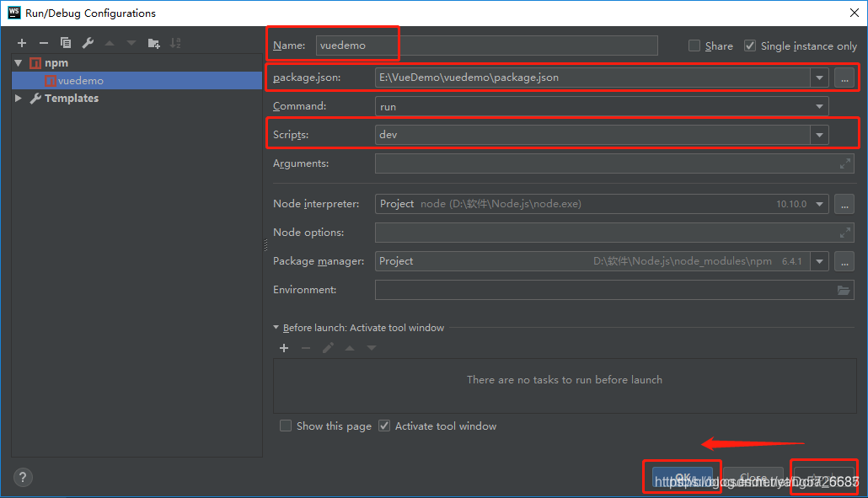The image size is (868, 498).
Task: Open edit defaults wrench icon
Action: point(88,43)
